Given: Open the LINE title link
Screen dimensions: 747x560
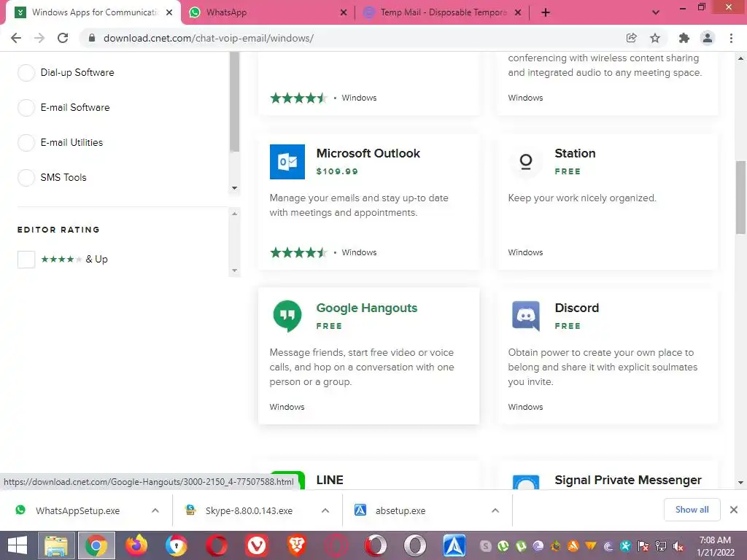Looking at the screenshot, I should (330, 480).
